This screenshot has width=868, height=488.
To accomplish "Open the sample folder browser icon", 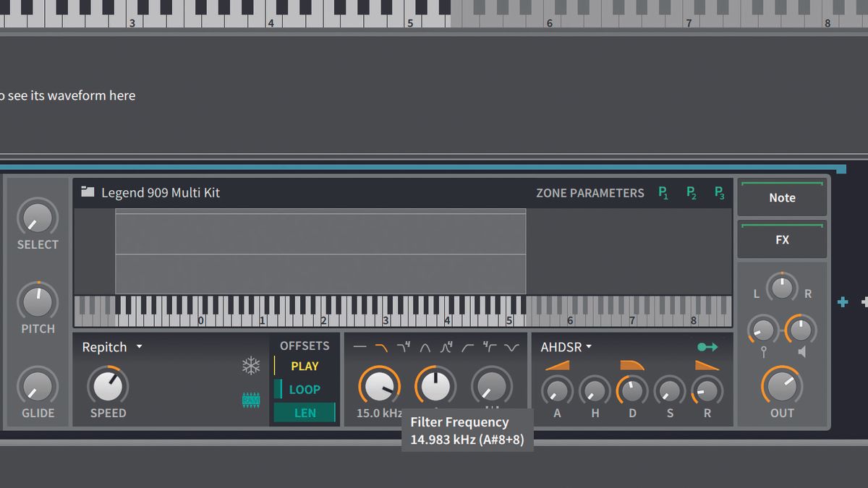I will (87, 192).
